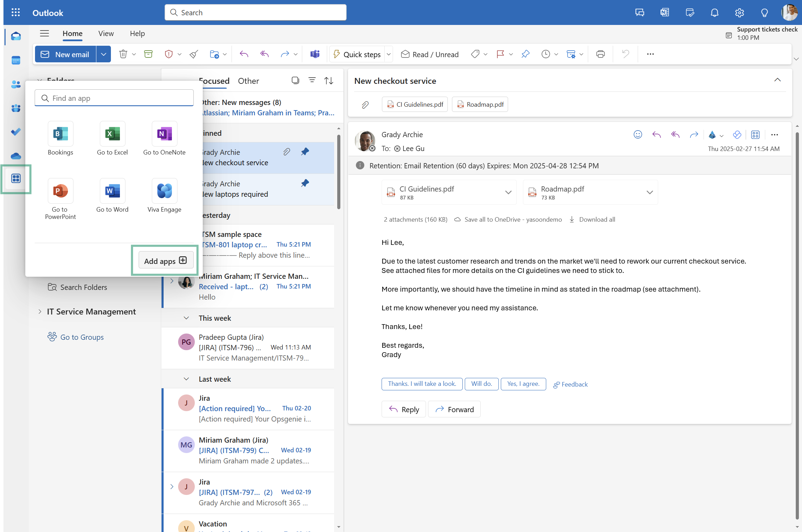The width and height of the screenshot is (802, 532).
Task: Open the View ribbon tab
Action: pyautogui.click(x=106, y=34)
